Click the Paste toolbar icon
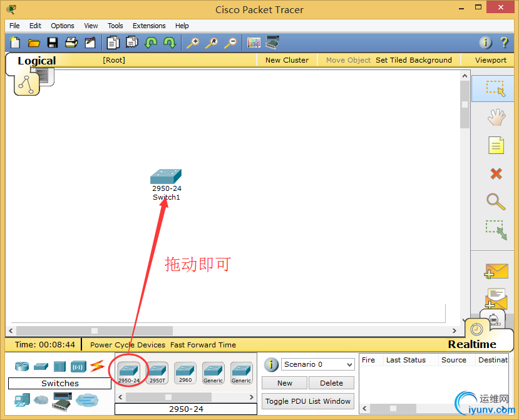This screenshot has width=519, height=420. 132,42
